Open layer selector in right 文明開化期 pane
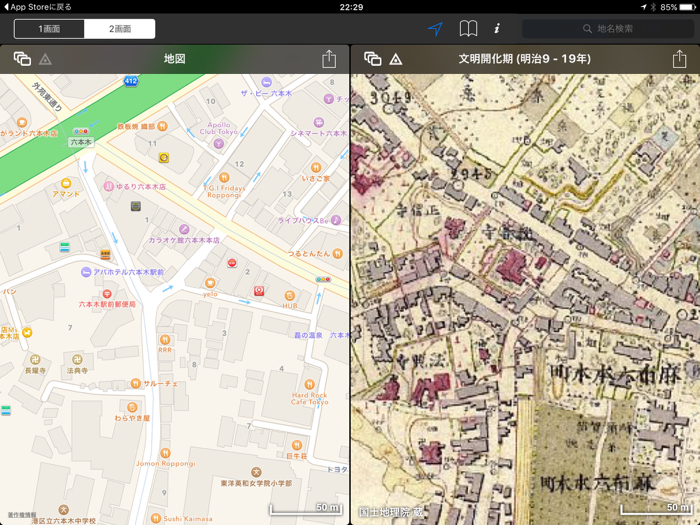This screenshot has width=700, height=525. (372, 59)
